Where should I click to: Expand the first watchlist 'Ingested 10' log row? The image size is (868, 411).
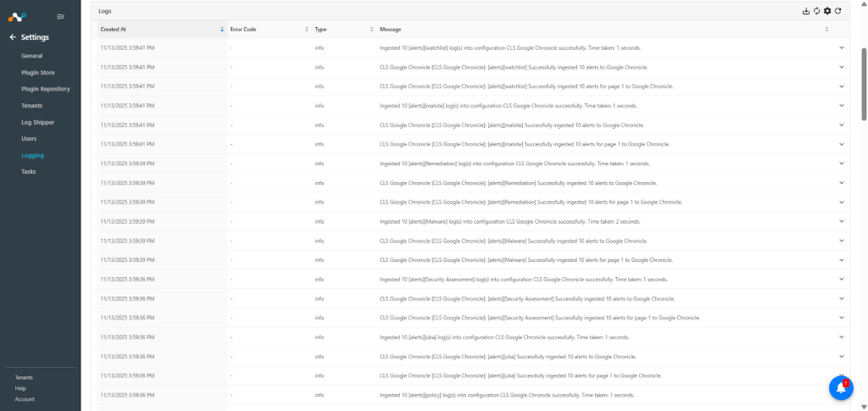coord(842,47)
